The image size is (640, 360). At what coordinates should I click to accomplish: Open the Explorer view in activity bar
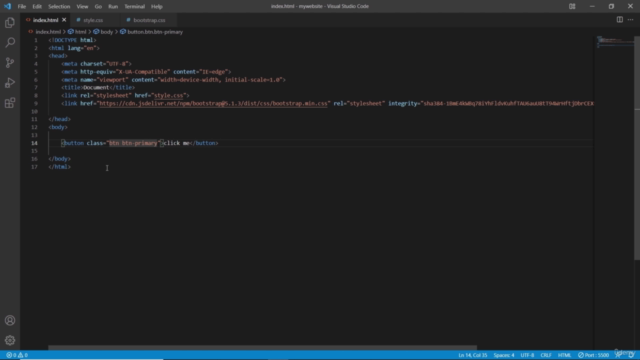click(x=10, y=22)
